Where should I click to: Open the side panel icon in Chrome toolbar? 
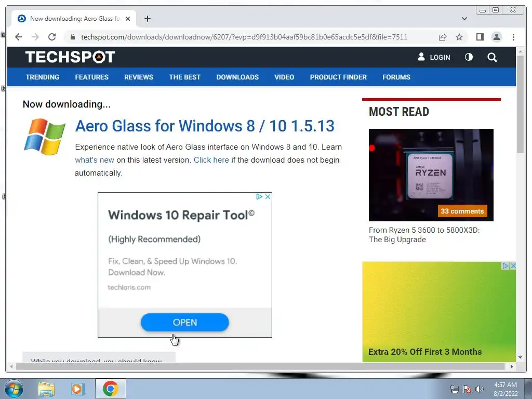click(x=480, y=37)
